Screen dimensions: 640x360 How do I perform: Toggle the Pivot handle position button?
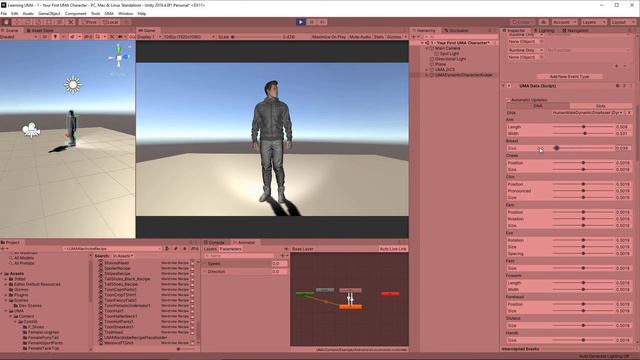pyautogui.click(x=90, y=22)
